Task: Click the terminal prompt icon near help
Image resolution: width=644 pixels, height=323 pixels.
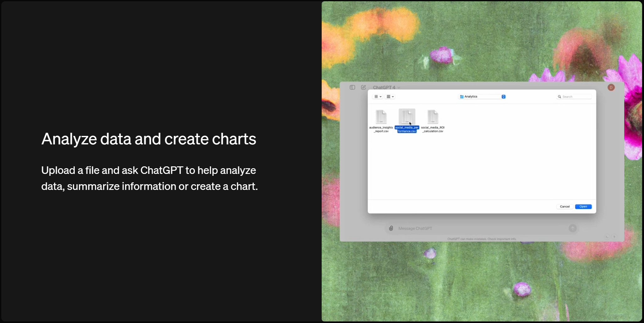Action: click(607, 237)
